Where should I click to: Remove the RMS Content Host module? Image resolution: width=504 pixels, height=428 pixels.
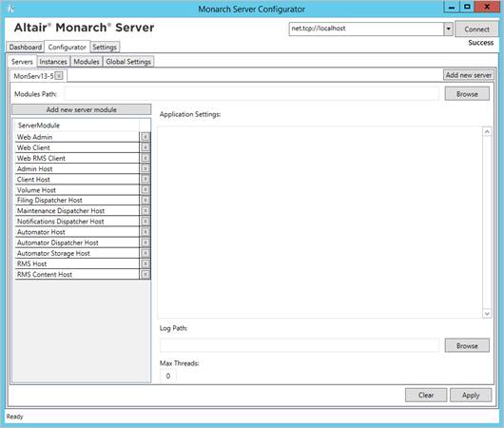click(x=145, y=274)
